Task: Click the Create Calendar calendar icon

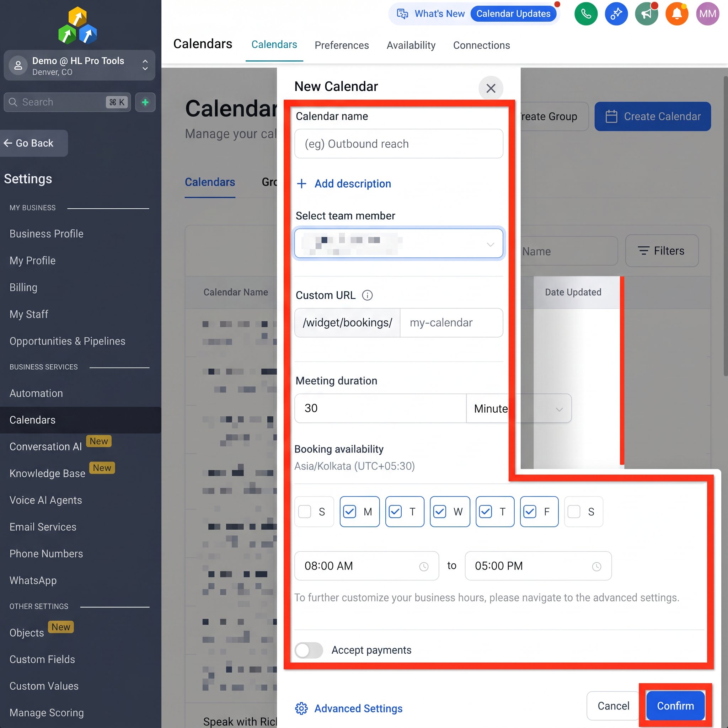Action: 611,117
